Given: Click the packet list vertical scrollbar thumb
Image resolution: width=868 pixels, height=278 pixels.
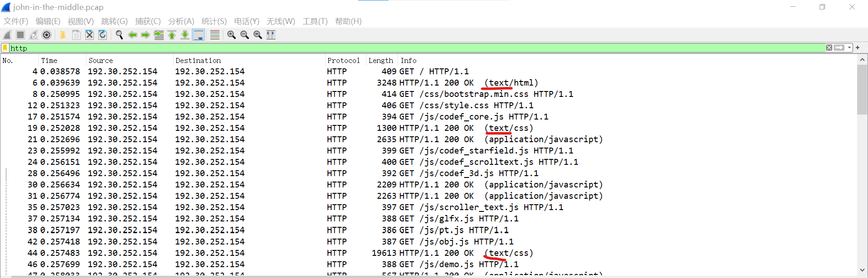Looking at the screenshot, I should [x=862, y=89].
